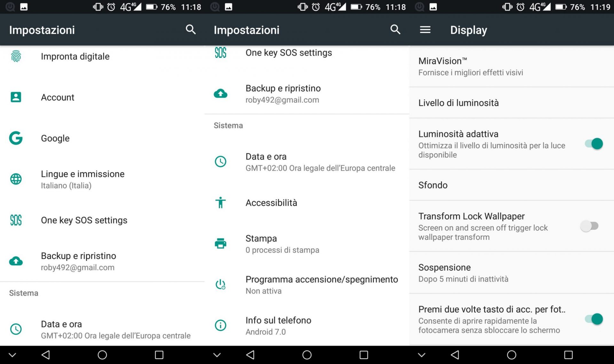
Task: Open Stampa settings icon
Action: 220,243
